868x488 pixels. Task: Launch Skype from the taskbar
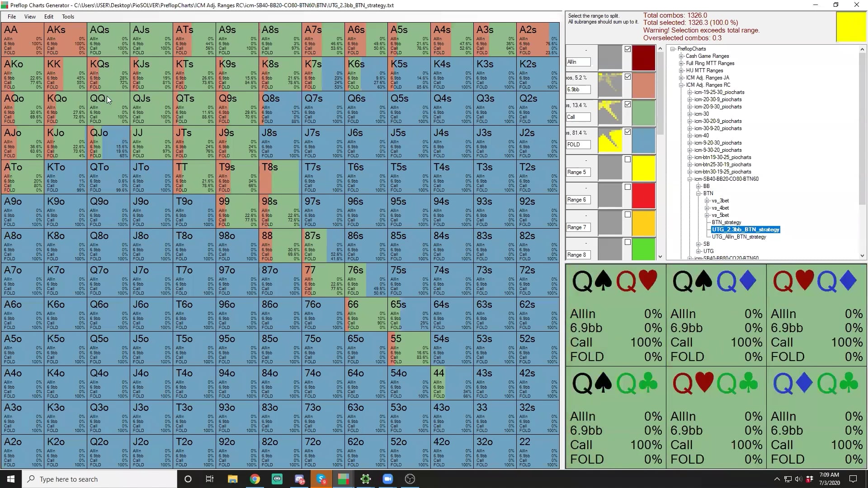point(321,479)
